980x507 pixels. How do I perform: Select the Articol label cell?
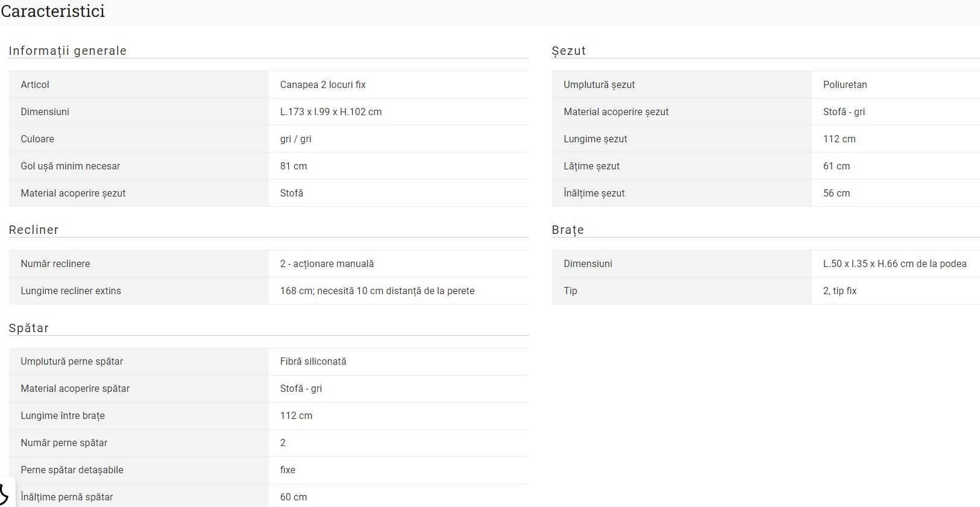[x=139, y=84]
